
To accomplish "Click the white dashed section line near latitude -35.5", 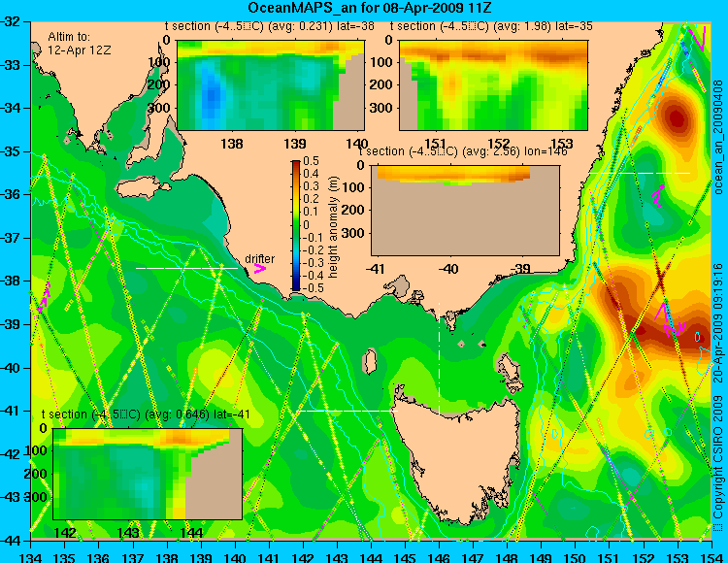I will pos(641,173).
